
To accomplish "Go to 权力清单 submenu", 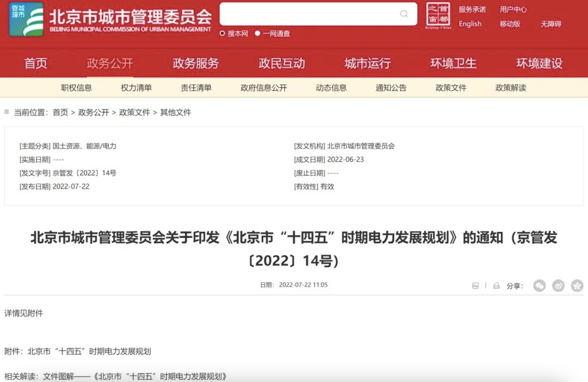I will pyautogui.click(x=136, y=88).
